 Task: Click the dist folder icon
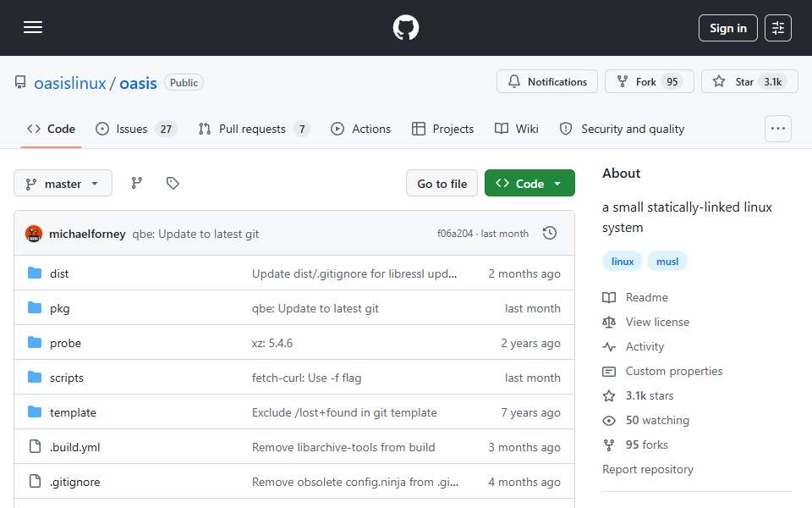pos(35,273)
